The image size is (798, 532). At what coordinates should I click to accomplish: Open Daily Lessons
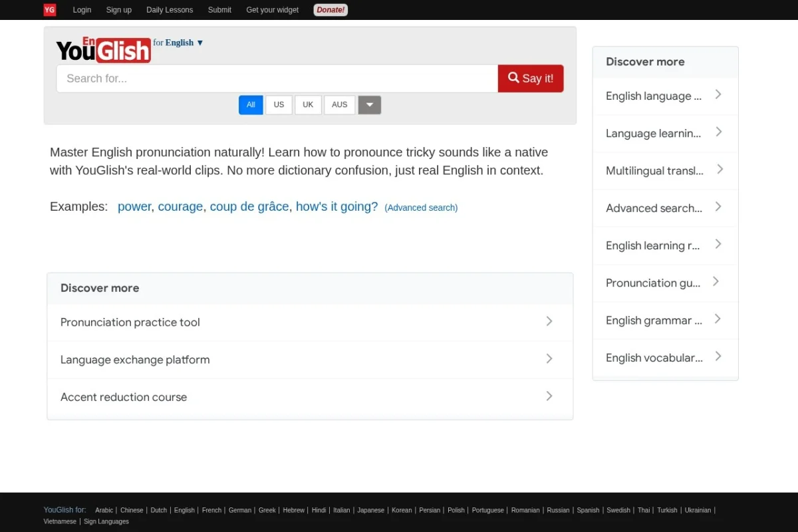point(170,10)
